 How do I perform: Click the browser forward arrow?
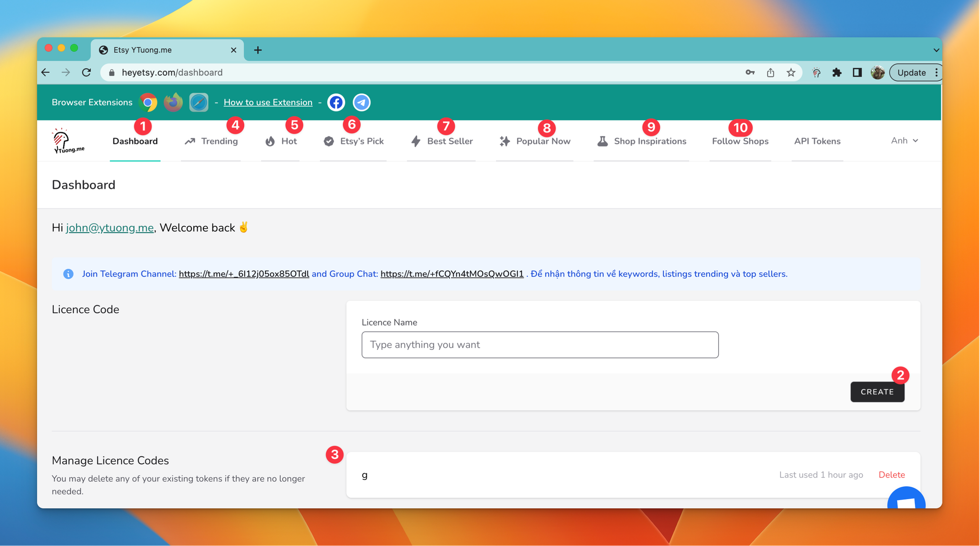point(66,72)
